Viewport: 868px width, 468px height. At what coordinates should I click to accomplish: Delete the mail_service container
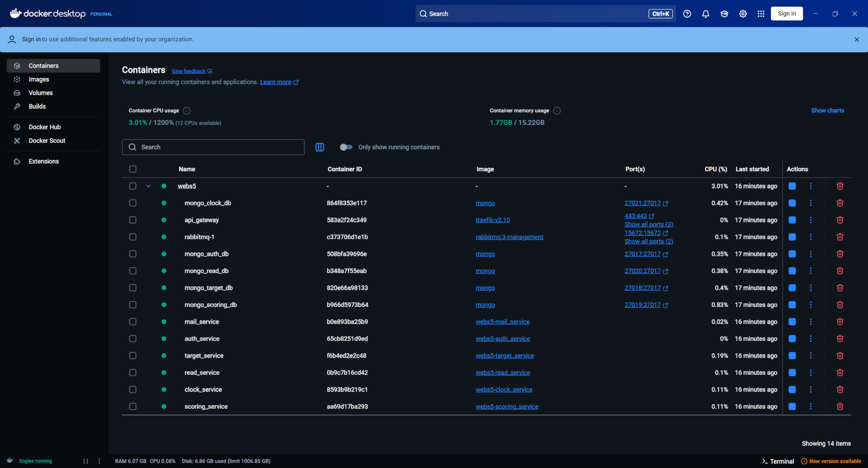tap(840, 321)
